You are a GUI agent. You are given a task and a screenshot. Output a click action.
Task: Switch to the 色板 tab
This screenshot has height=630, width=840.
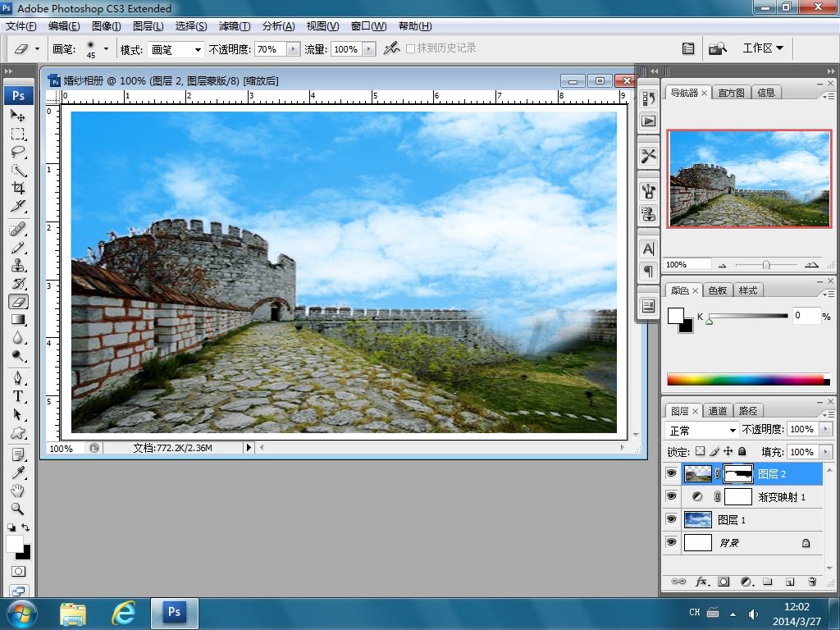[717, 290]
